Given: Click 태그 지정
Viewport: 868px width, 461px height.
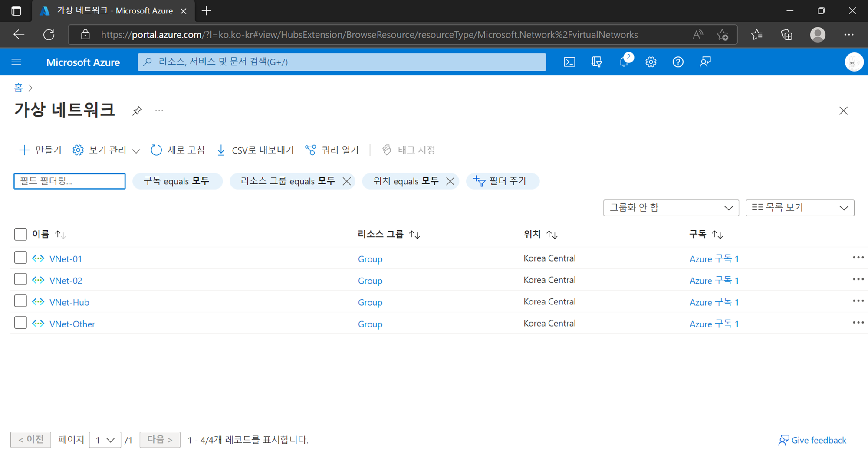Looking at the screenshot, I should point(408,150).
